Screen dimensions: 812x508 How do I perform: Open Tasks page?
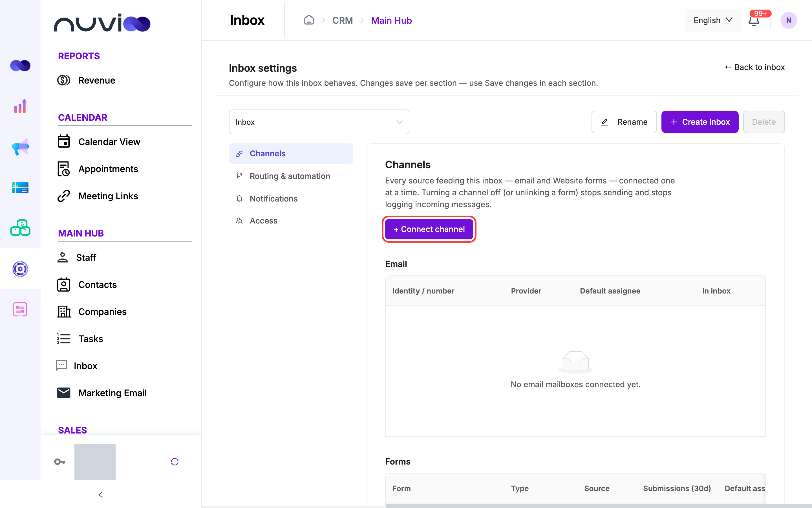pos(80,339)
